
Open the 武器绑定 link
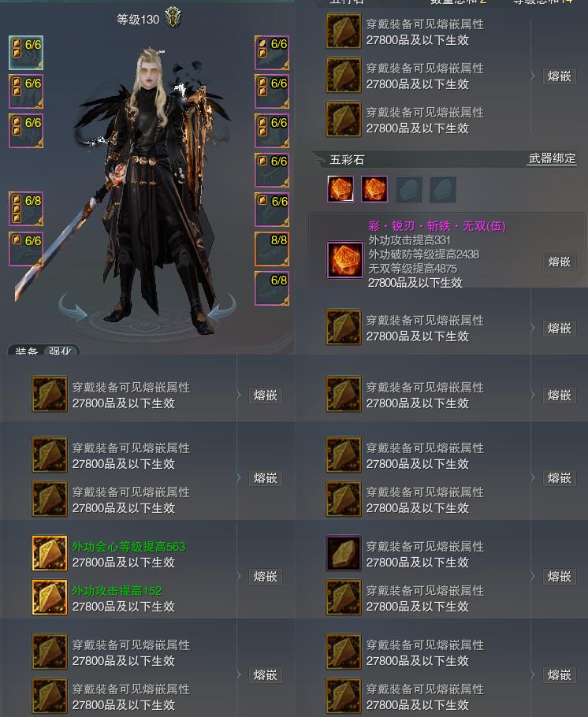point(552,158)
